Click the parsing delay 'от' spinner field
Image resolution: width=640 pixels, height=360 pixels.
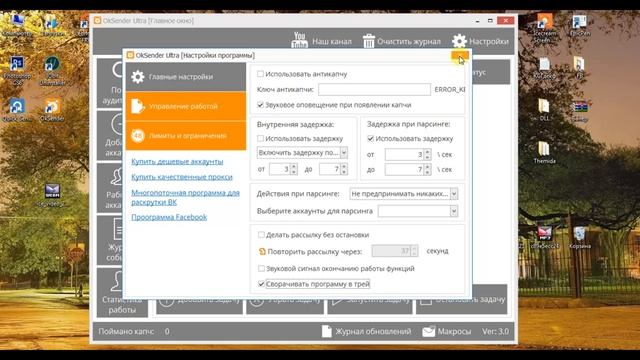point(408,154)
